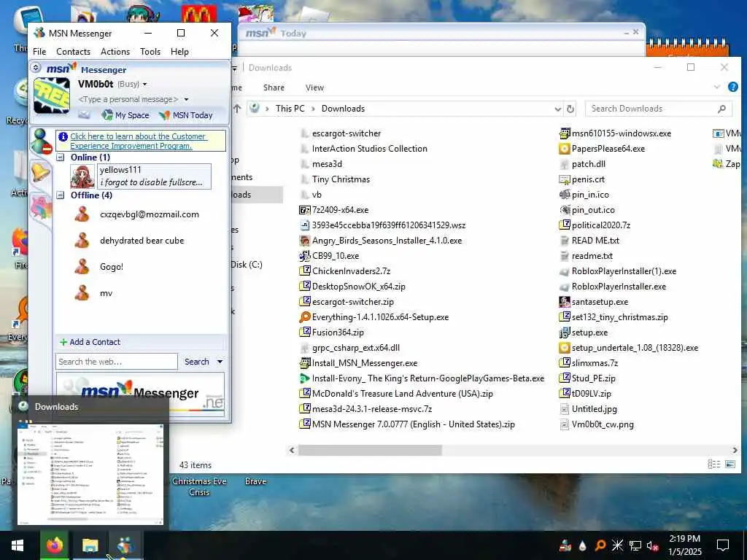Click the Up arrow in Explorer navigation
The image size is (747, 560).
[237, 109]
